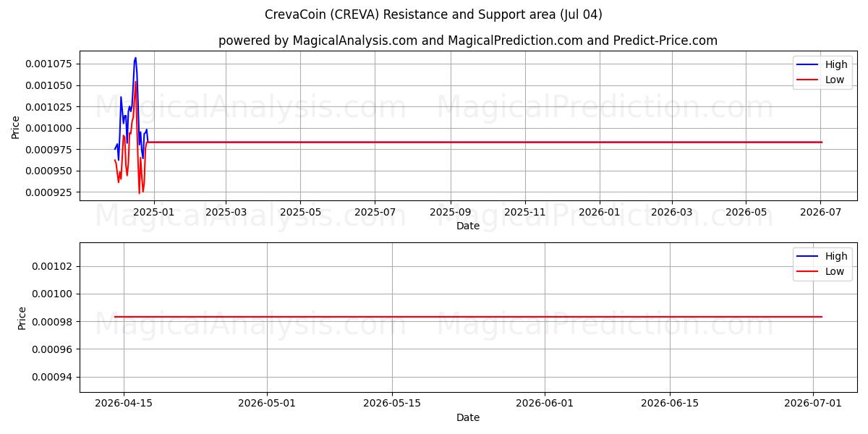
Task: Click the y-axis value '0.00102' on bottom chart
Action: (52, 266)
